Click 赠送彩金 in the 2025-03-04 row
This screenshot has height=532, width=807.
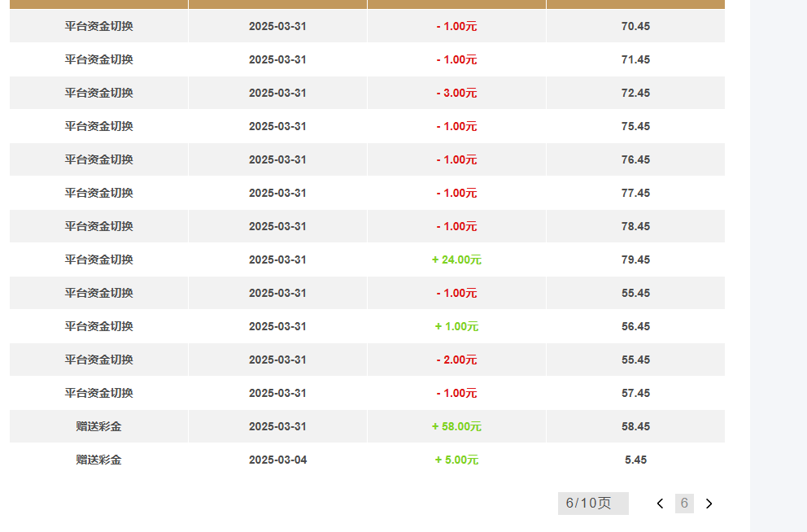pyautogui.click(x=98, y=460)
